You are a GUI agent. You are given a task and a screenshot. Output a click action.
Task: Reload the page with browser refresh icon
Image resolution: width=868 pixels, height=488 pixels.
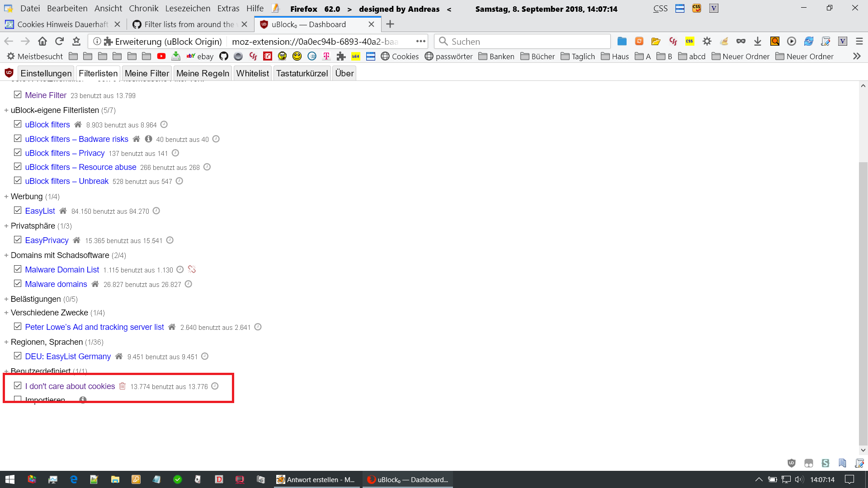pyautogui.click(x=59, y=42)
